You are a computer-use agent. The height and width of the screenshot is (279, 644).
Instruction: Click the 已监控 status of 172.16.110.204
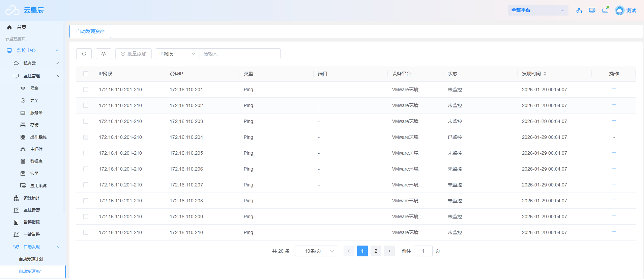coord(455,137)
